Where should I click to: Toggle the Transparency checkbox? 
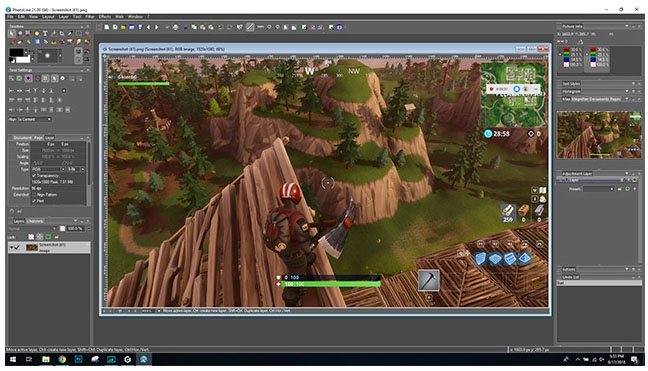point(34,176)
